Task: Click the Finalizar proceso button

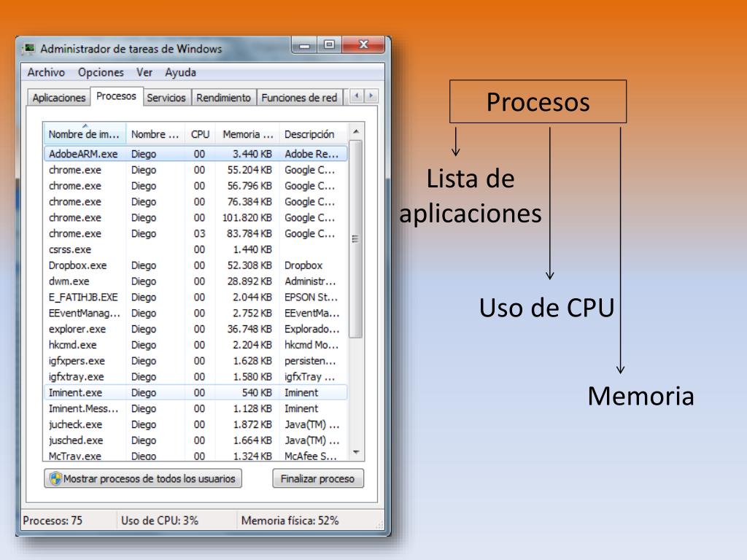Action: 318,478
